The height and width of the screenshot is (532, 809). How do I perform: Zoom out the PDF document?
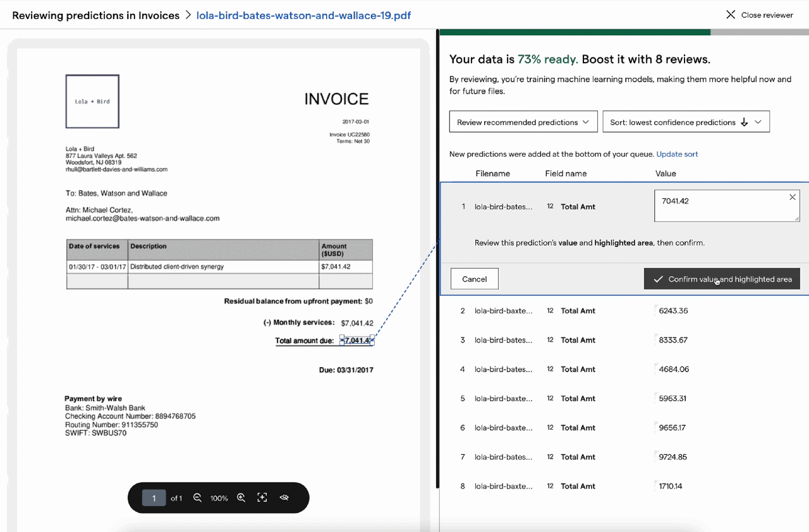197,498
